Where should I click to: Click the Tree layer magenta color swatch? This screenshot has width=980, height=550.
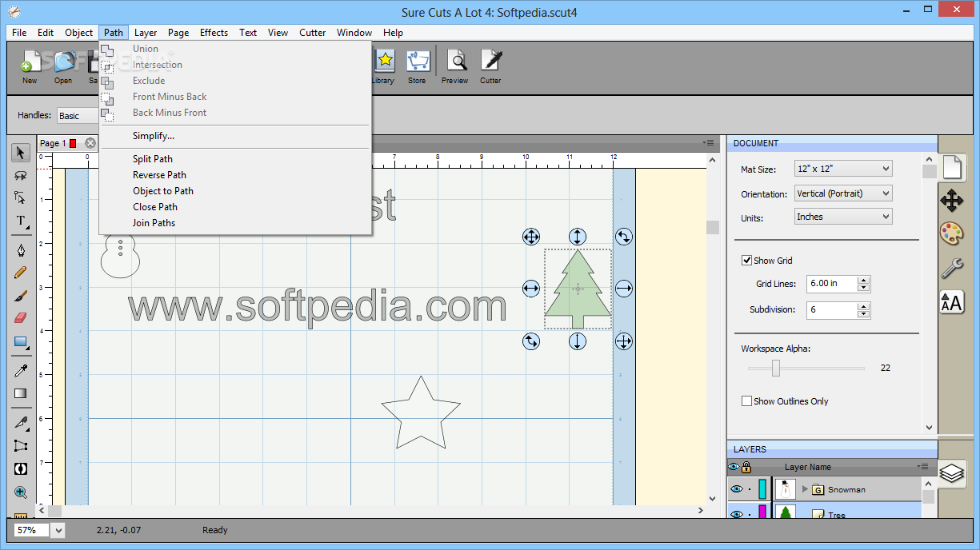click(x=762, y=512)
